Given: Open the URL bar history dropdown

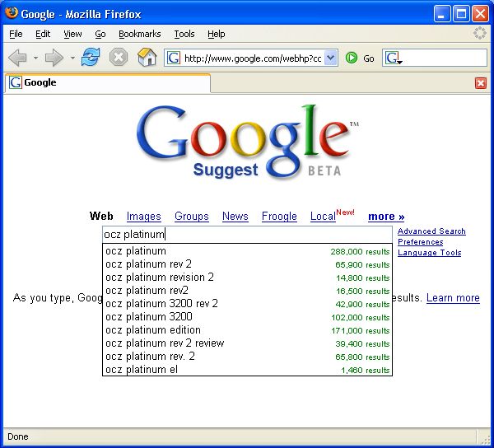Looking at the screenshot, I should [x=331, y=58].
